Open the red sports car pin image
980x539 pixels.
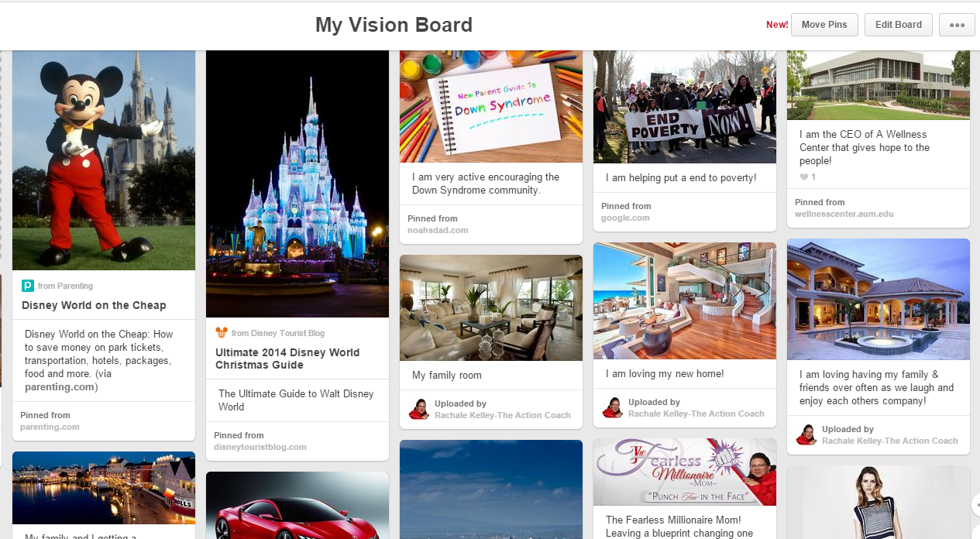pos(297,506)
